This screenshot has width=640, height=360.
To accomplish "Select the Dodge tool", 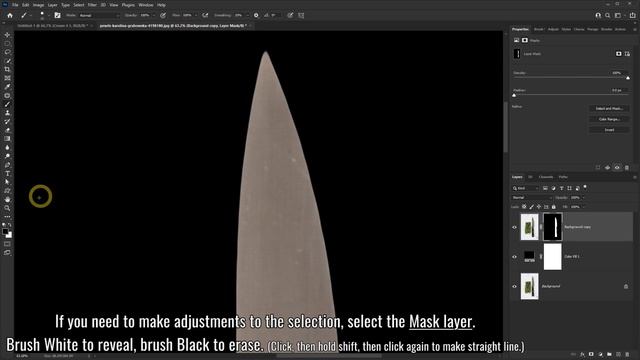I will pyautogui.click(x=7, y=156).
